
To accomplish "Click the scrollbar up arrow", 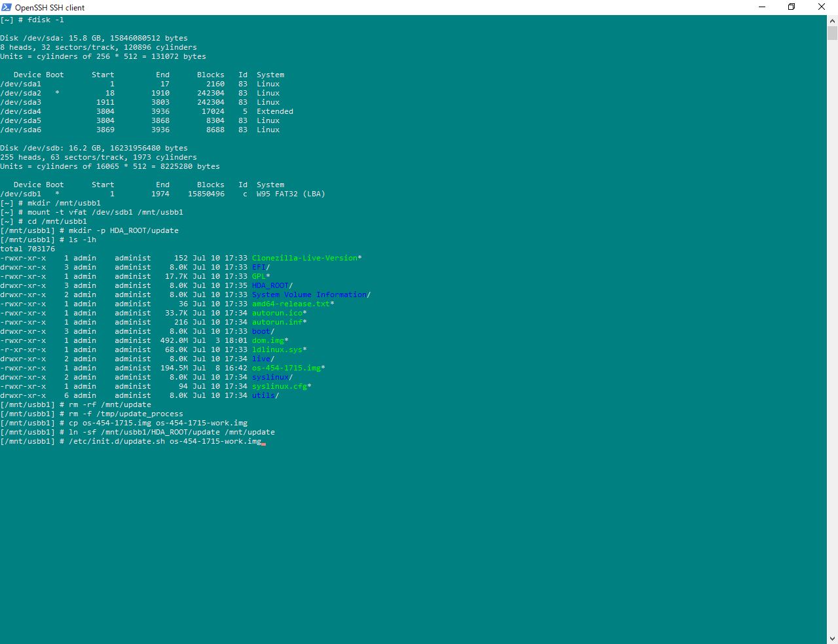I will [832, 20].
